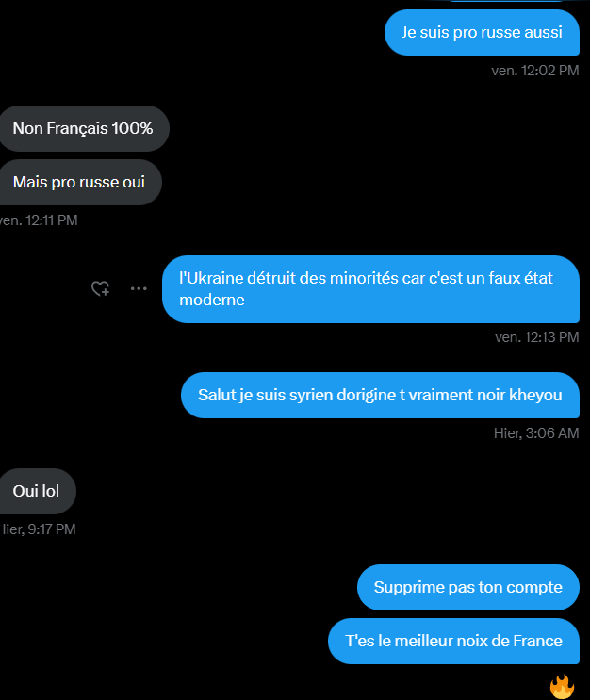Click the "Hier, 3:06 AM" timestamp

536,432
